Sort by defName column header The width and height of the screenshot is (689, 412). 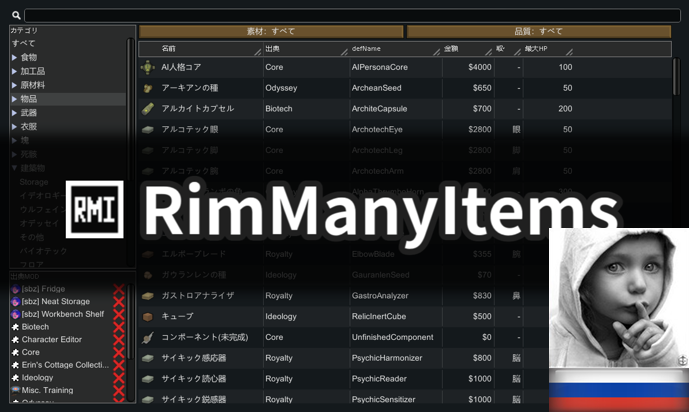(x=366, y=49)
